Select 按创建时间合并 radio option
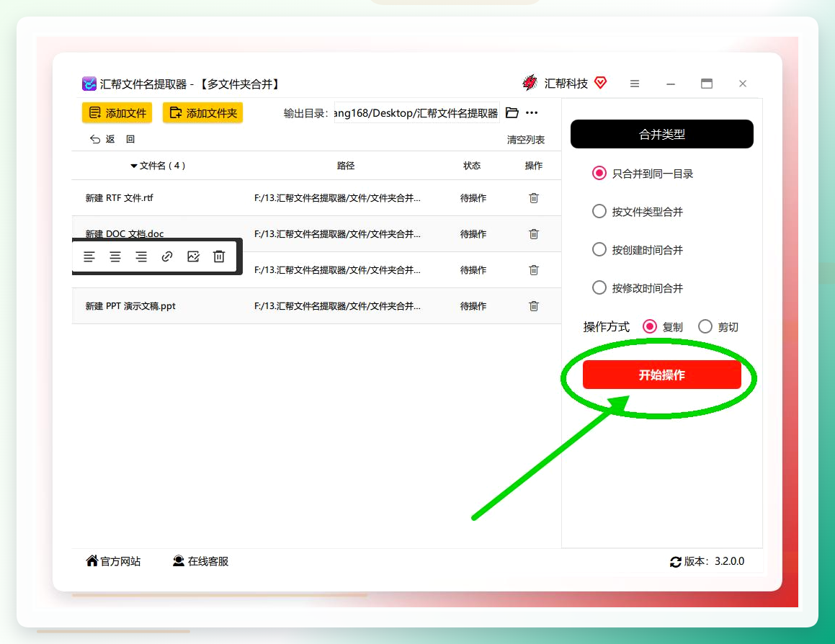835x644 pixels. coord(599,250)
